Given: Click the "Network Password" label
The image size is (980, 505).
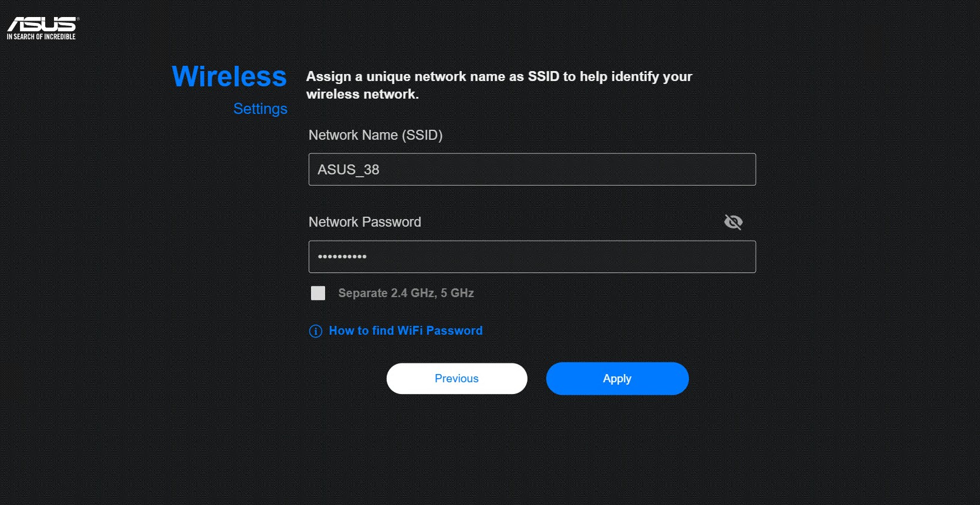Looking at the screenshot, I should pos(364,222).
